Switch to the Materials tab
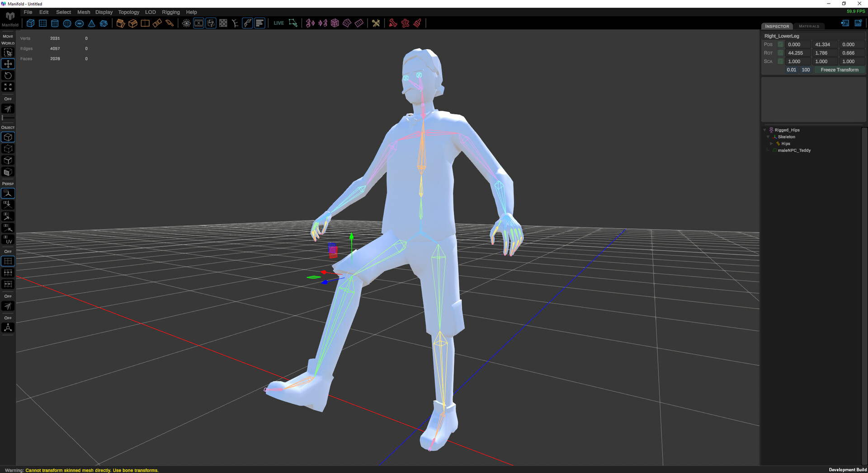 (x=809, y=26)
